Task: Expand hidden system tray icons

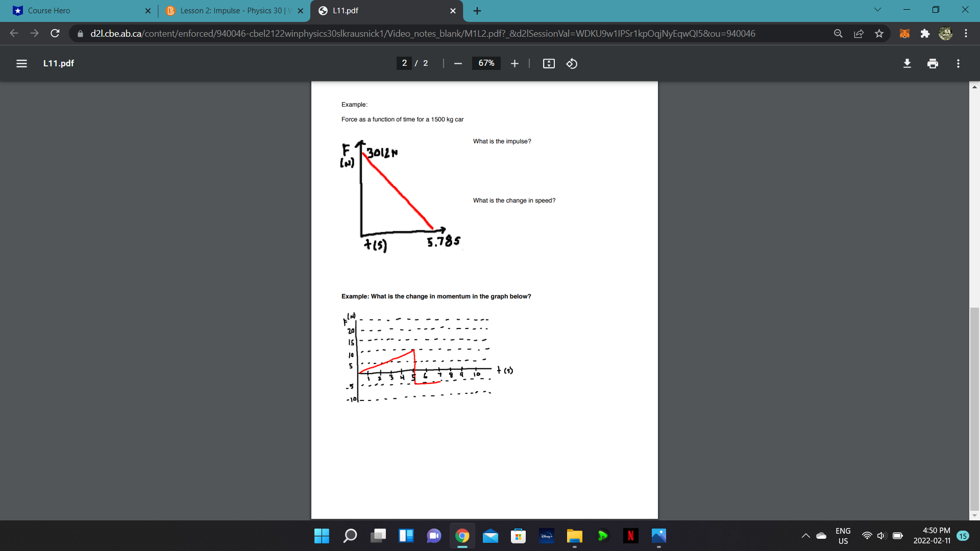Action: (x=806, y=536)
